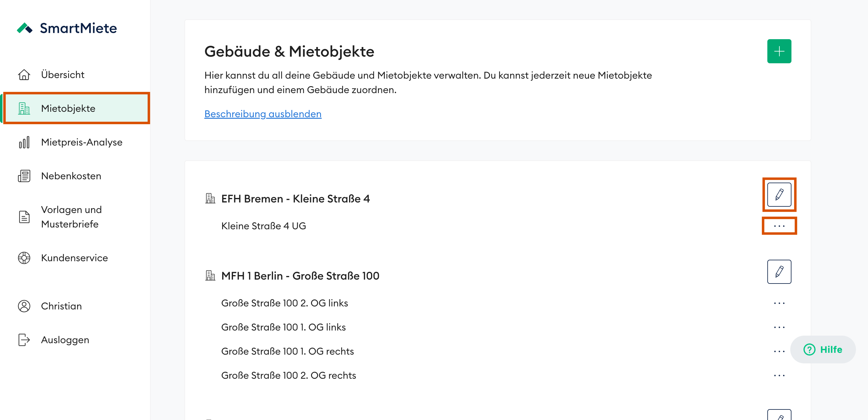This screenshot has width=868, height=420.
Task: Open the Hilfe help bubble
Action: point(822,349)
